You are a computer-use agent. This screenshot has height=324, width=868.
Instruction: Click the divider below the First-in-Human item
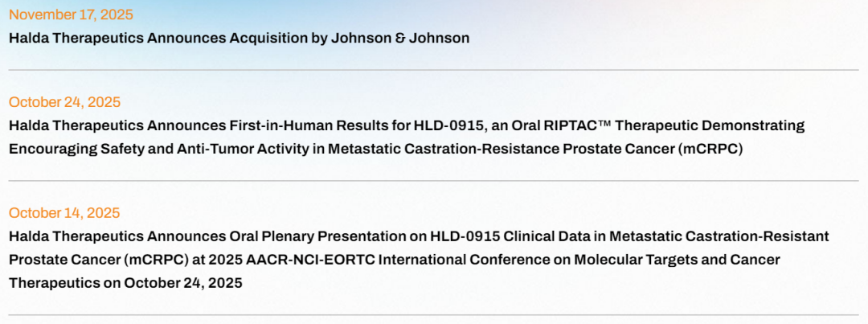tap(434, 181)
